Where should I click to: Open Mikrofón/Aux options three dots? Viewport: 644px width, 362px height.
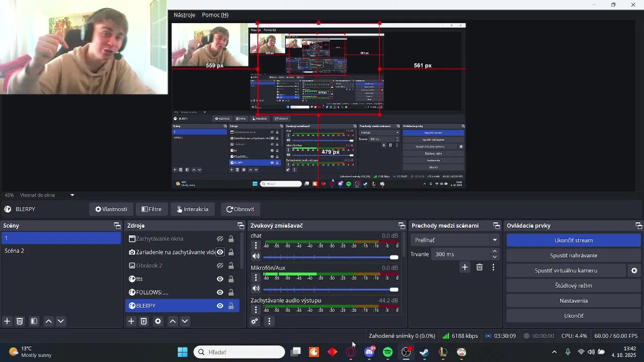coord(256,278)
